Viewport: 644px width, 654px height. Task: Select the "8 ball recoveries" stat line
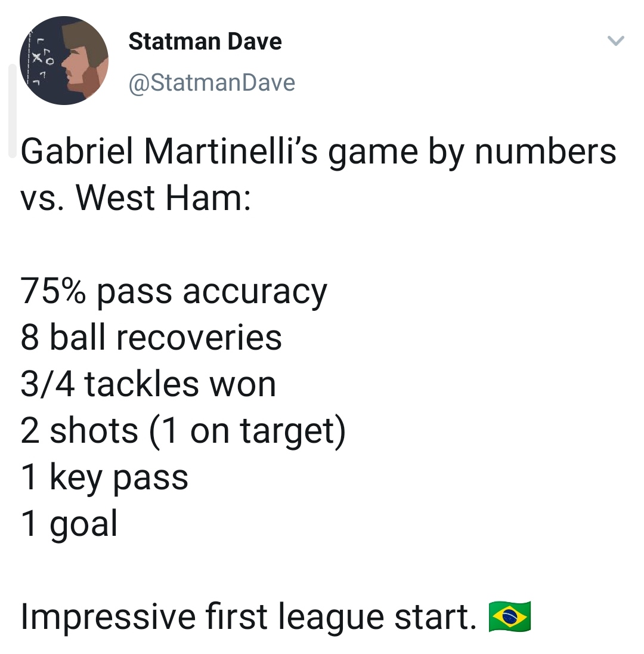point(151,338)
